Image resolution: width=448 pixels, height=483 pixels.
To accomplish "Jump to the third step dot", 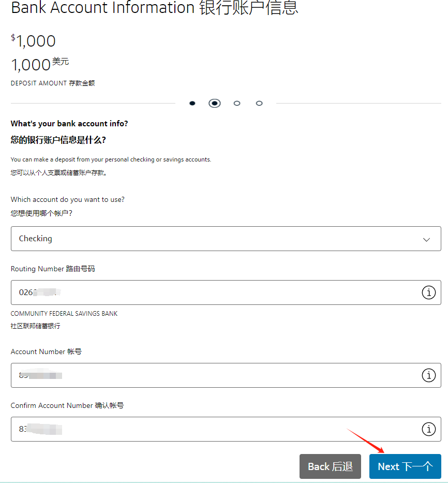I will click(x=237, y=103).
